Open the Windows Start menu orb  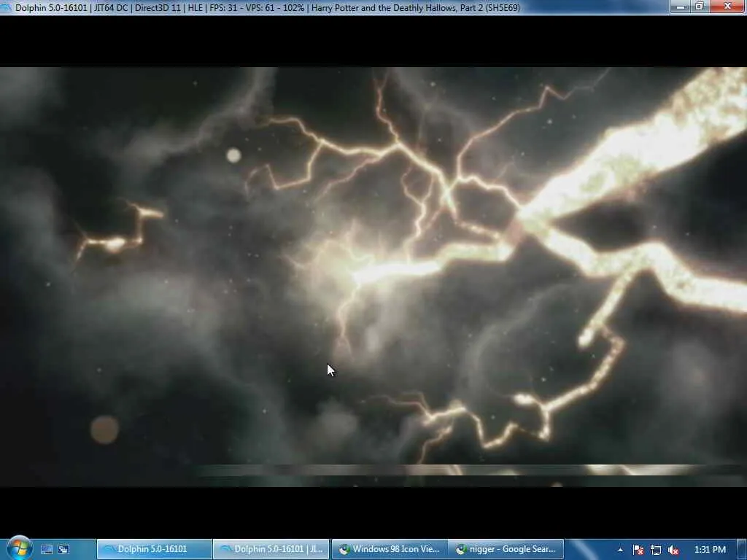pyautogui.click(x=18, y=548)
